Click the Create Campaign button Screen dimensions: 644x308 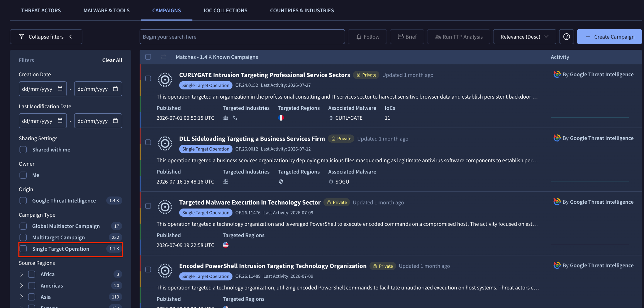609,37
